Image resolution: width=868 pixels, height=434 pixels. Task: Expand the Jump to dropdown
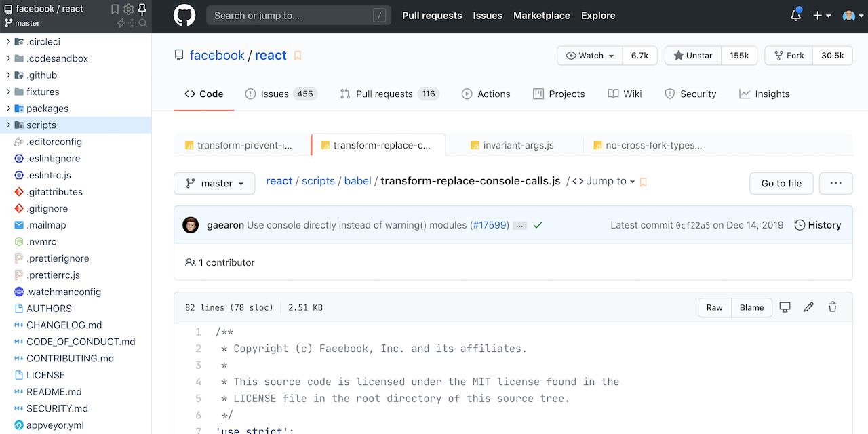[x=604, y=181]
